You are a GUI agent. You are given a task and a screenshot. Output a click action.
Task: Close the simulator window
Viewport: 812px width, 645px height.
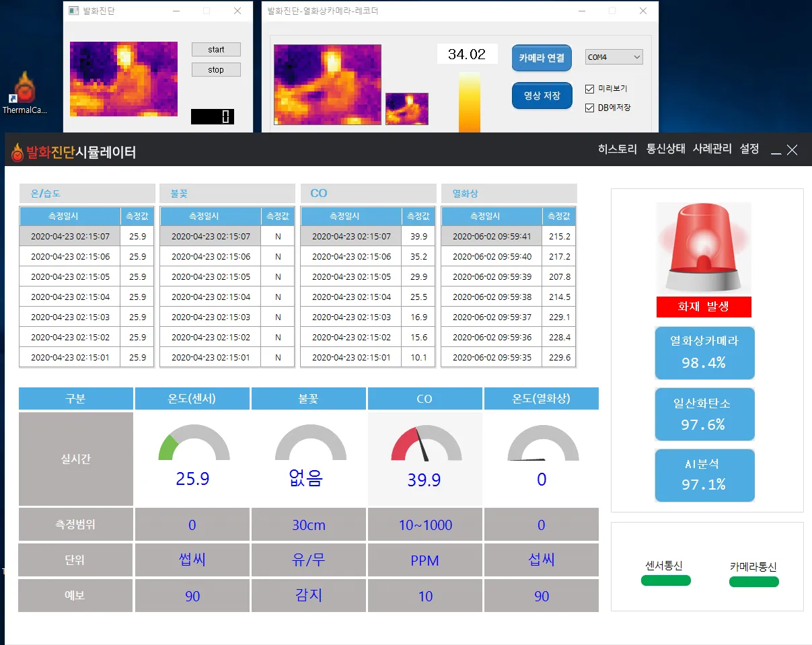click(x=792, y=151)
